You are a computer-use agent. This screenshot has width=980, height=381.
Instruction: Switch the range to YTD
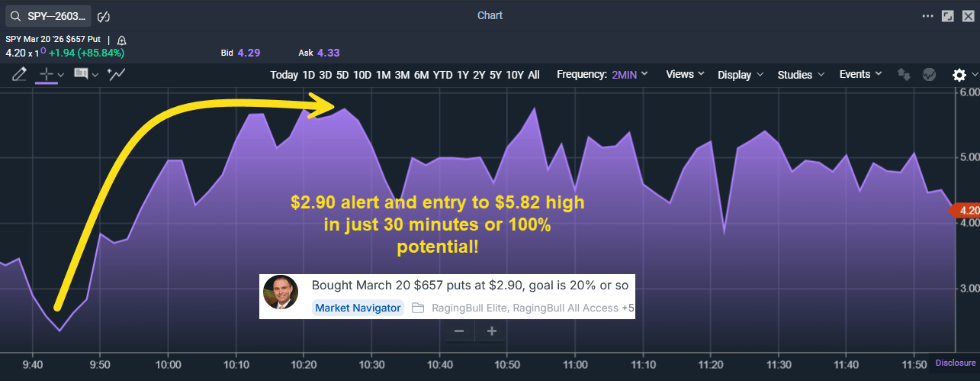tap(442, 75)
